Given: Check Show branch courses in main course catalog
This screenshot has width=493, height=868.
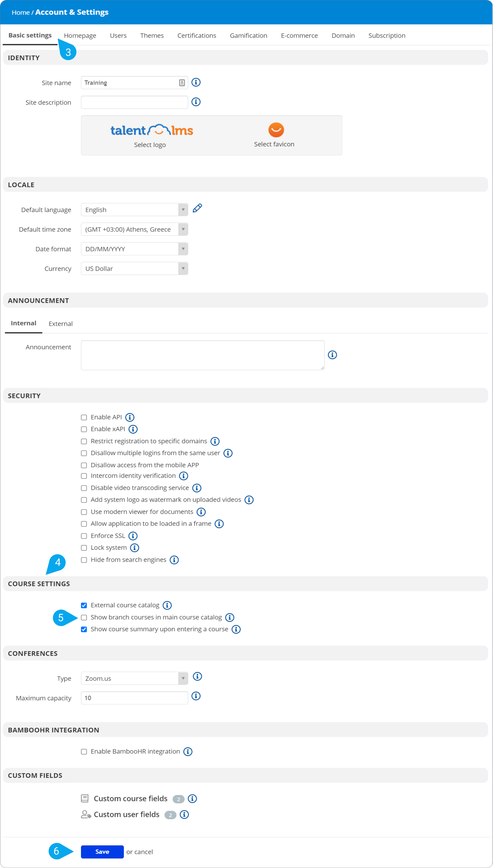Looking at the screenshot, I should tap(84, 618).
